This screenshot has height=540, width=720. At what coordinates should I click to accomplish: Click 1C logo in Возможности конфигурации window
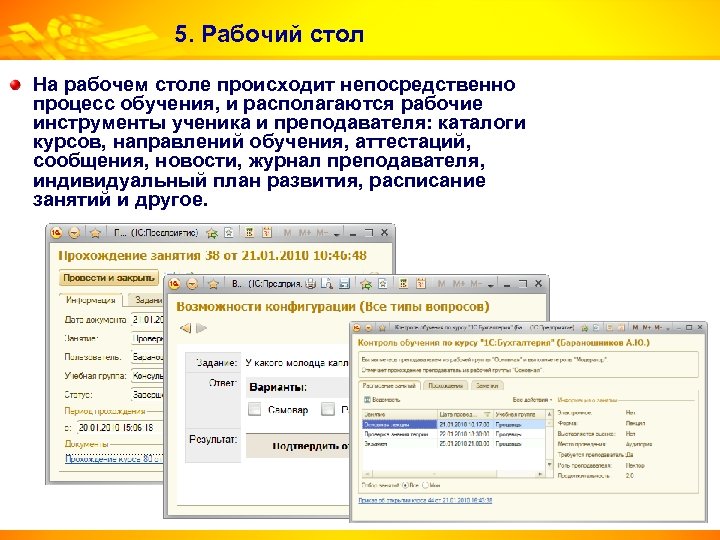[174, 284]
